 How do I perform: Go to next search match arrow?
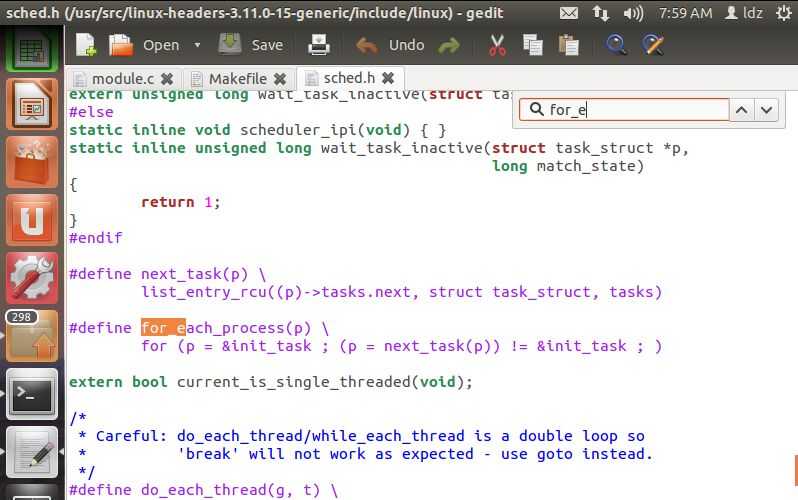coord(766,110)
